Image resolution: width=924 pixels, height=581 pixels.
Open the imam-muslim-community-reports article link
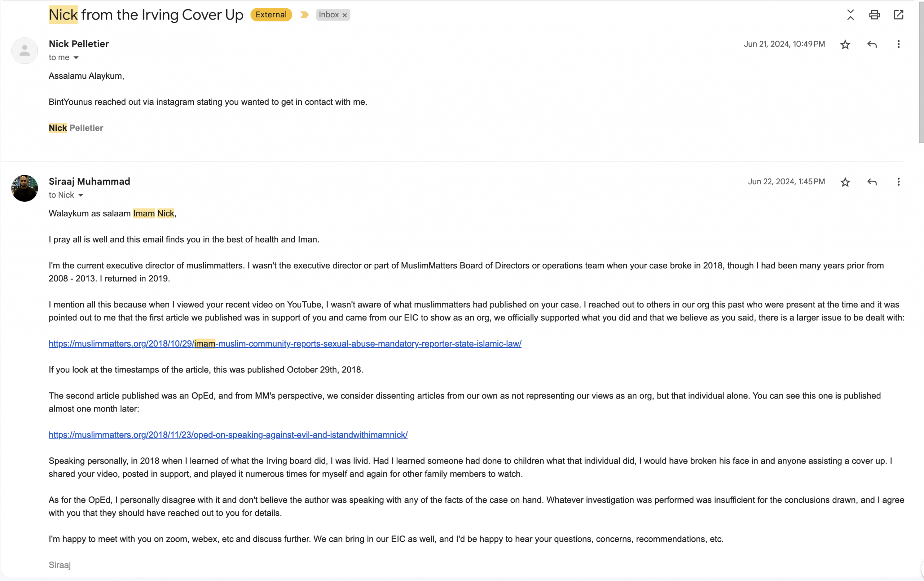pos(285,344)
